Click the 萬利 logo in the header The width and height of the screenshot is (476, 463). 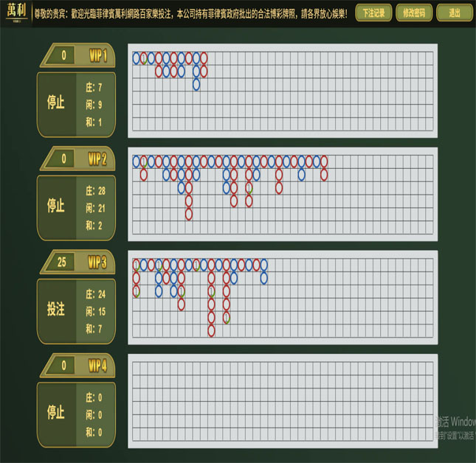pyautogui.click(x=15, y=13)
